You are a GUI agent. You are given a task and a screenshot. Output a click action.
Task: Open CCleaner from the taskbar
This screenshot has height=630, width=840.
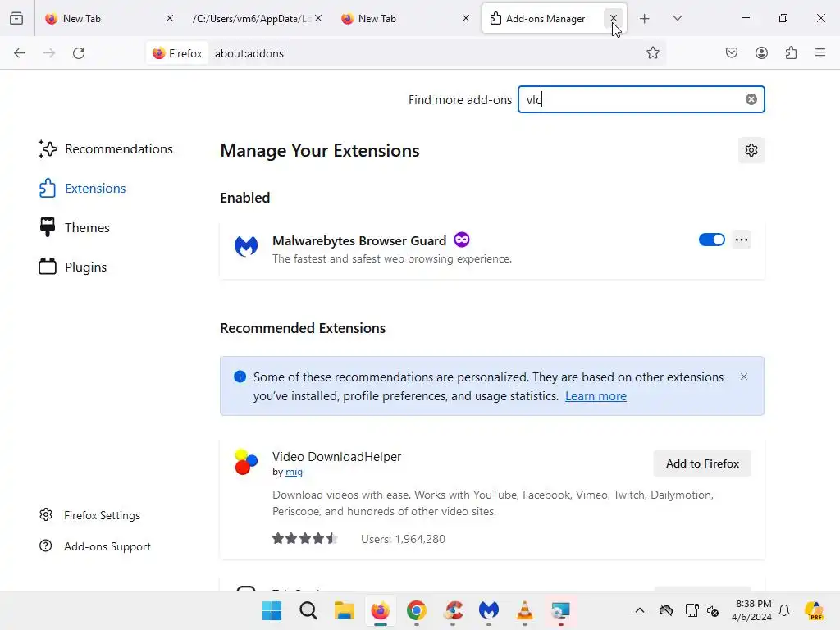click(x=453, y=610)
